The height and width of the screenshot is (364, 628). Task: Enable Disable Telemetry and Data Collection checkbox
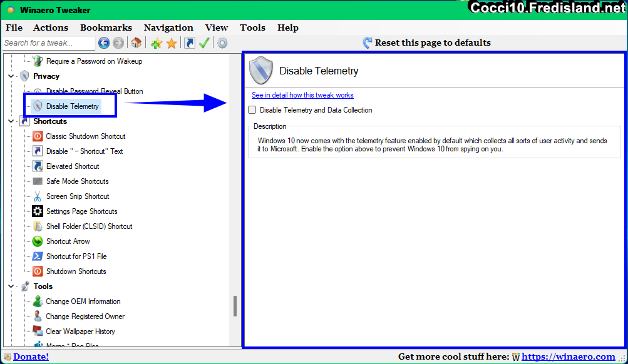(252, 109)
